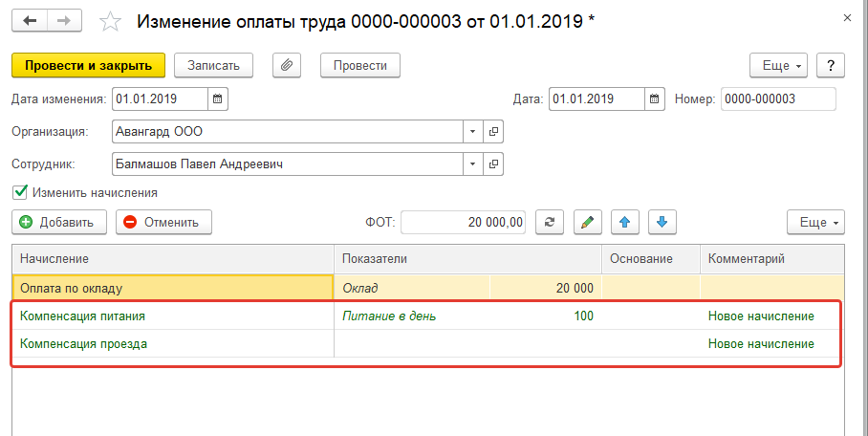Open calendar for Дата изменения field

[x=217, y=98]
